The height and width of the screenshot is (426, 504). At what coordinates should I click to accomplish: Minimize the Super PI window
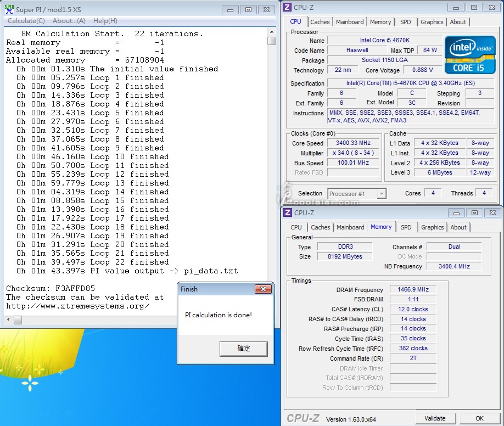click(x=230, y=10)
